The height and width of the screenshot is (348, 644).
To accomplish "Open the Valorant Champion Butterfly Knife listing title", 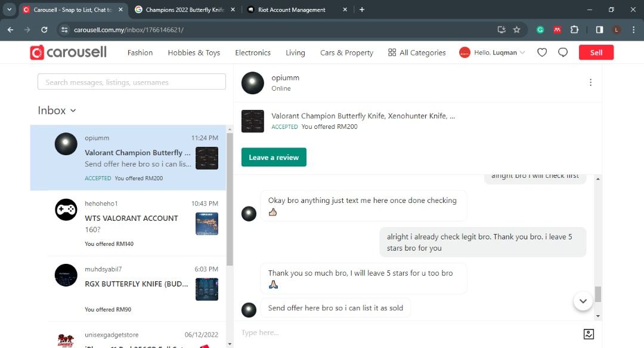I will pyautogui.click(x=363, y=116).
